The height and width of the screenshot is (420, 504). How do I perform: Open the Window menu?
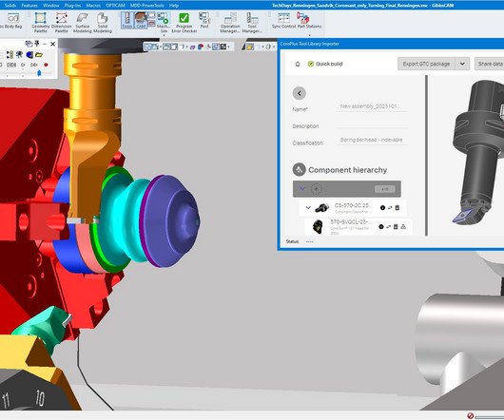(x=50, y=5)
